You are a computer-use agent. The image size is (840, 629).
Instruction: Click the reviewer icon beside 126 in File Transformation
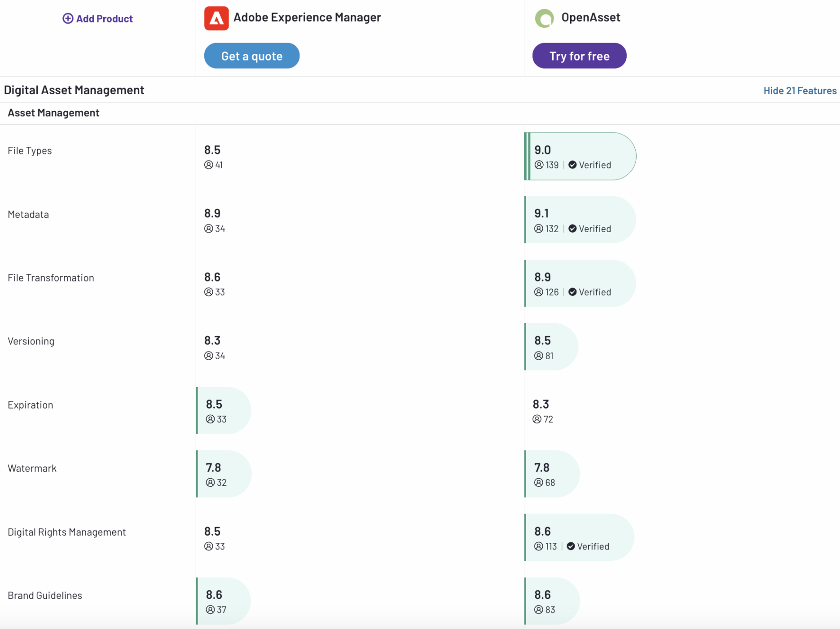[x=539, y=292]
